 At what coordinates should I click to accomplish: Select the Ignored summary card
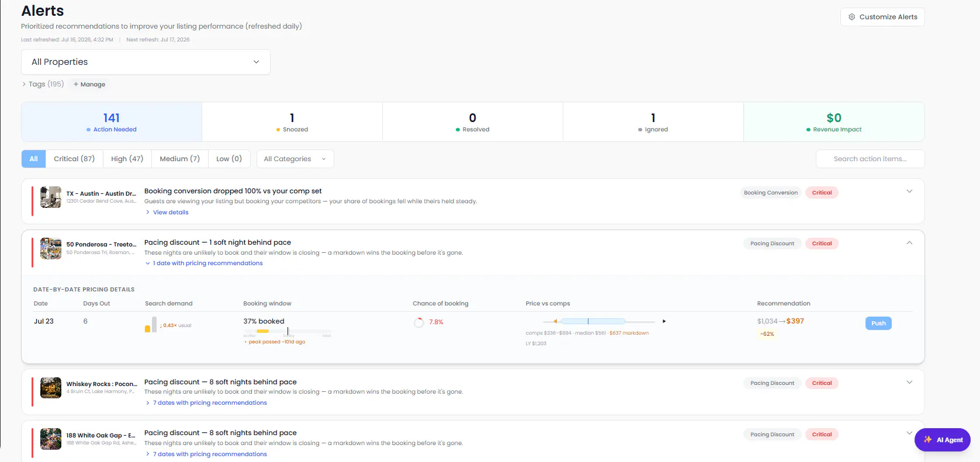coord(653,122)
